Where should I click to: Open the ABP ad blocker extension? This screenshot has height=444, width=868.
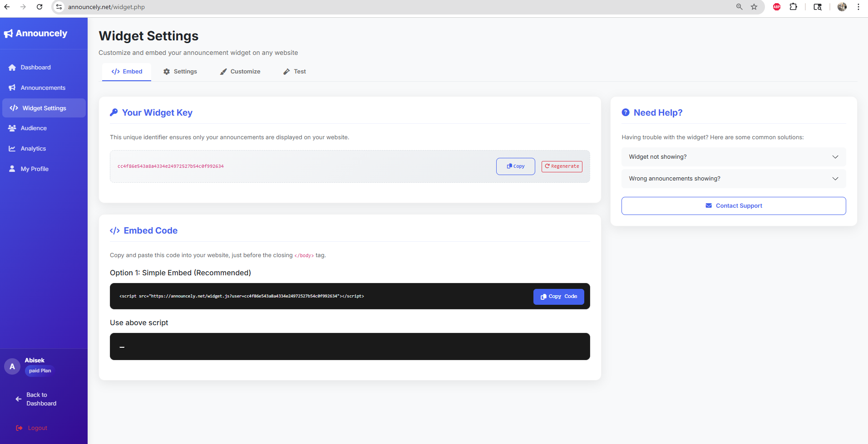pyautogui.click(x=777, y=7)
